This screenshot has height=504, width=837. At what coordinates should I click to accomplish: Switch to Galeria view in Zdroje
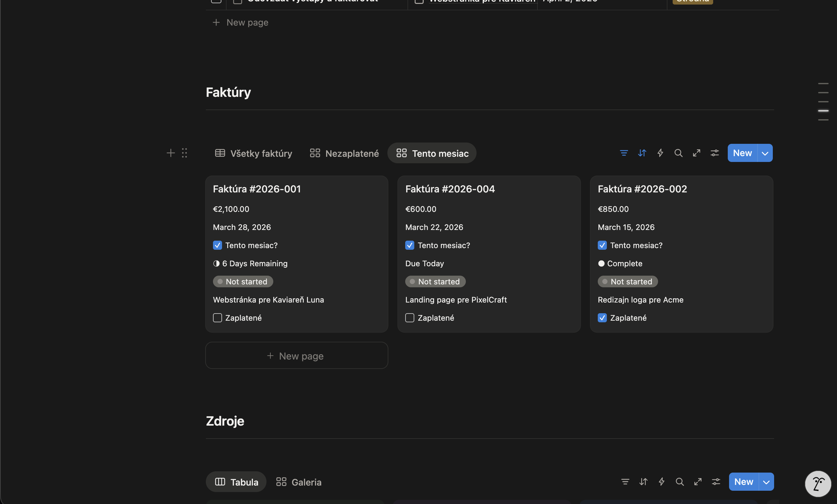(299, 482)
